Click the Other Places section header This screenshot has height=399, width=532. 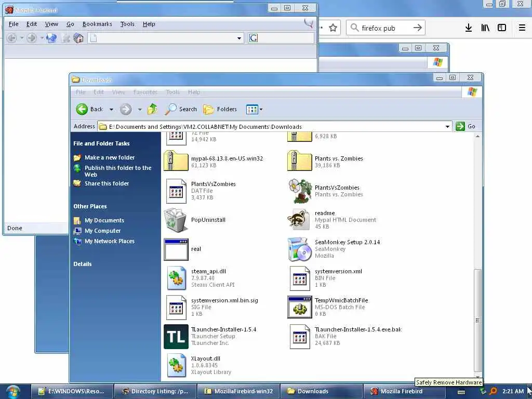(90, 206)
